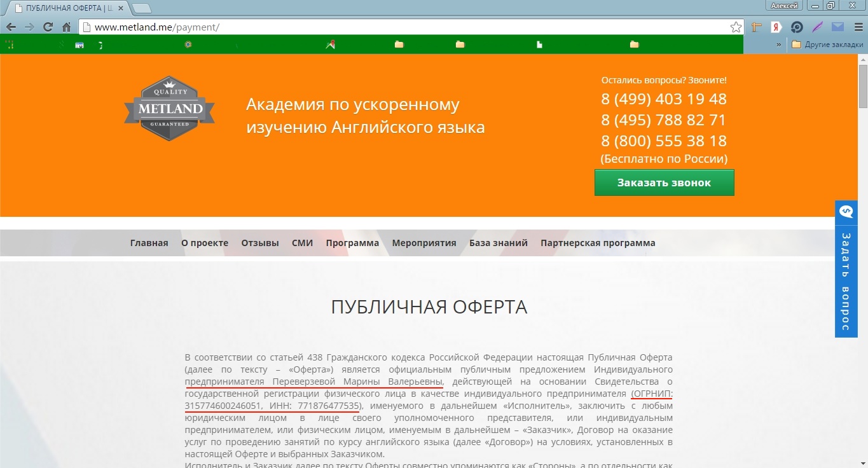Click the ИНН number 771876477535
The height and width of the screenshot is (468, 868).
[x=327, y=406]
